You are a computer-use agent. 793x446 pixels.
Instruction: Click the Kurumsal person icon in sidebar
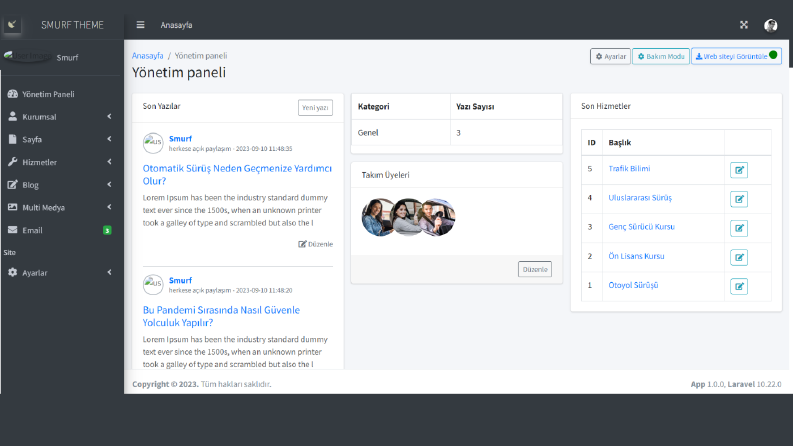pos(13,116)
